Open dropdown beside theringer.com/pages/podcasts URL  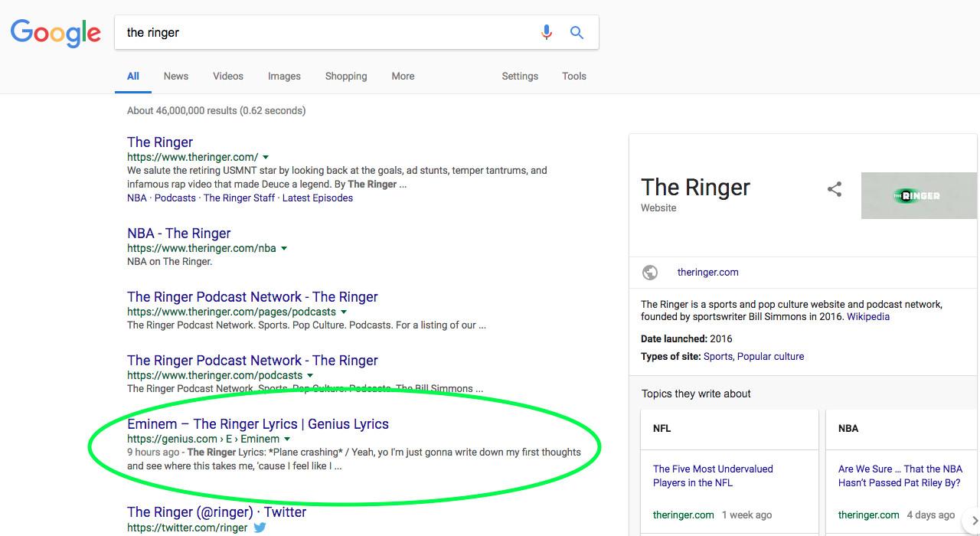click(x=344, y=312)
